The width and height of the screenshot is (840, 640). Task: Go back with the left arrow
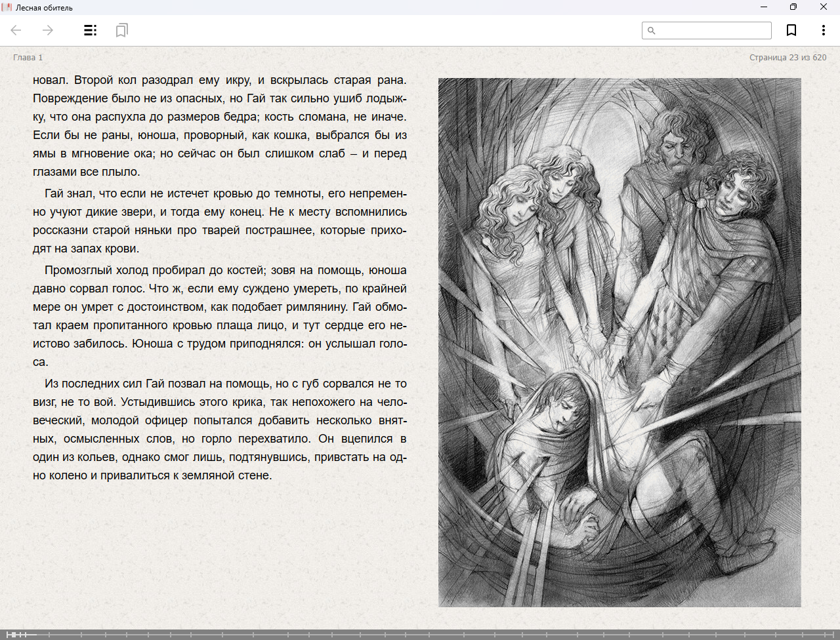16,30
